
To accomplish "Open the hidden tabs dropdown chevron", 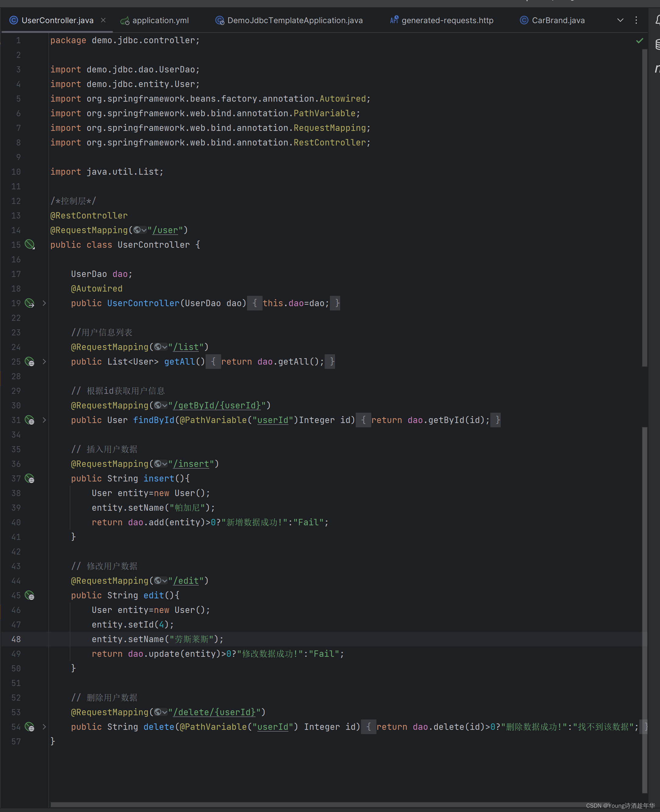I will [x=620, y=20].
